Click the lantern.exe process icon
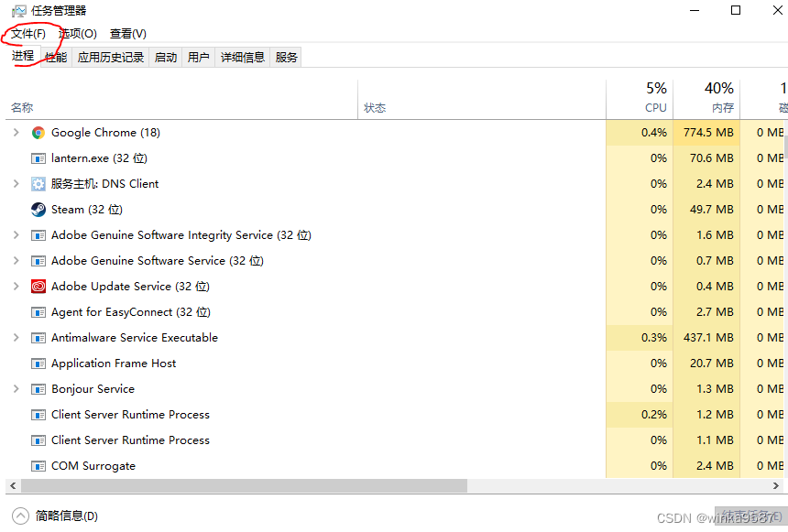The height and width of the screenshot is (532, 788). (38, 158)
